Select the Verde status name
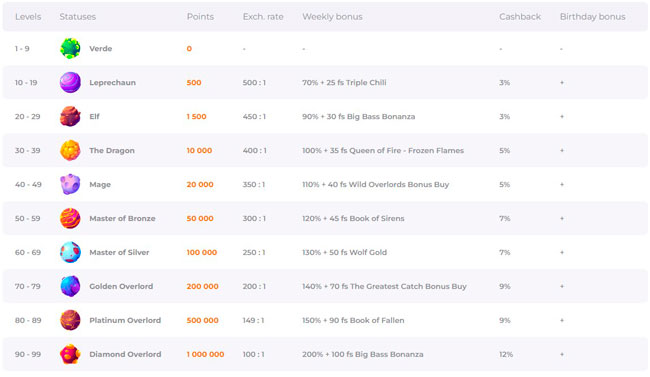The image size is (650, 377). coord(101,49)
